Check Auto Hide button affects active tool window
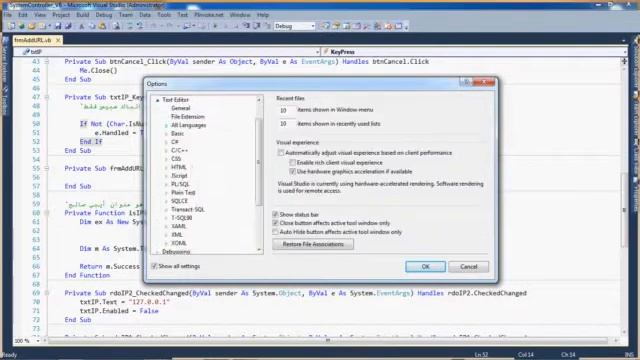This screenshot has width=640, height=360. coord(275,232)
